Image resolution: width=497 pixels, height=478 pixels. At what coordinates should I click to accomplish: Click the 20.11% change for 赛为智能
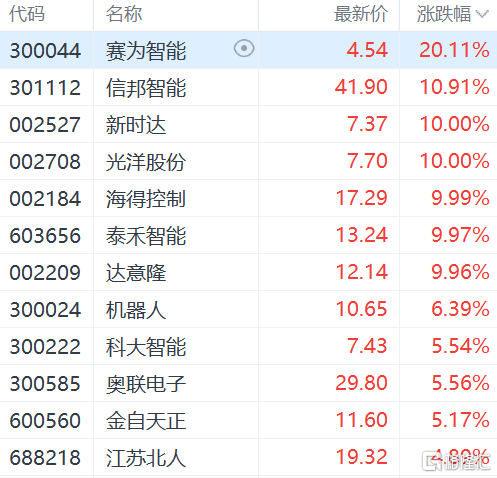coord(454,50)
